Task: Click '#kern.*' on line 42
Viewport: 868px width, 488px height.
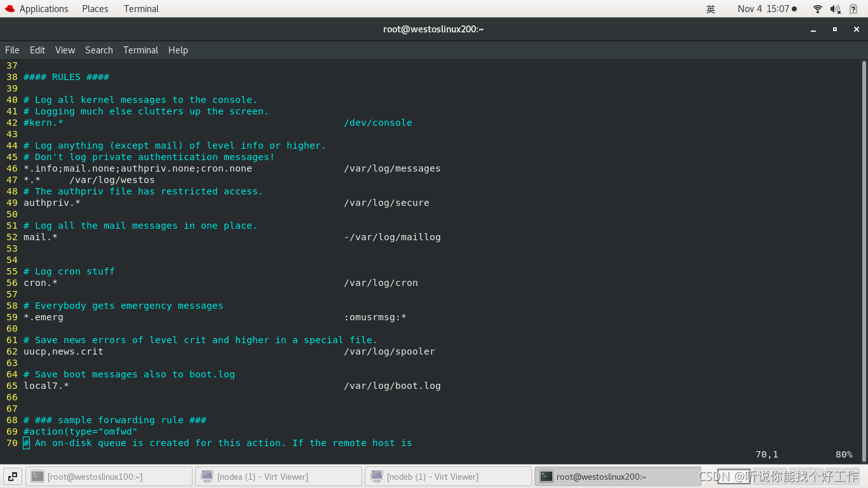Action: click(x=43, y=123)
